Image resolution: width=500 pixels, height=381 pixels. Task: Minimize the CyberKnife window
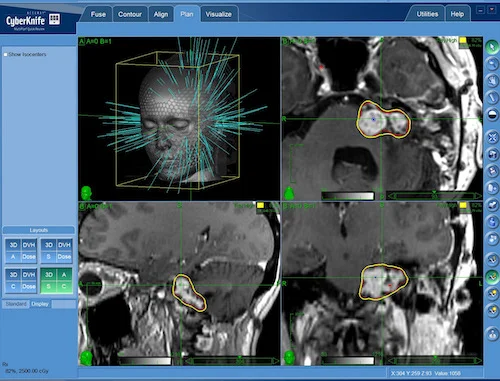coord(480,10)
